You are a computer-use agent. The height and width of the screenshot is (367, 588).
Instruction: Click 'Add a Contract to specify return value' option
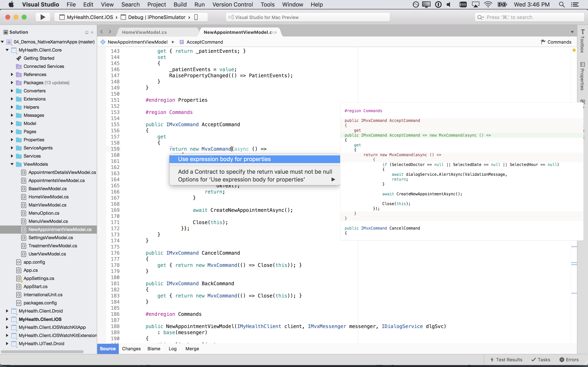[255, 171]
